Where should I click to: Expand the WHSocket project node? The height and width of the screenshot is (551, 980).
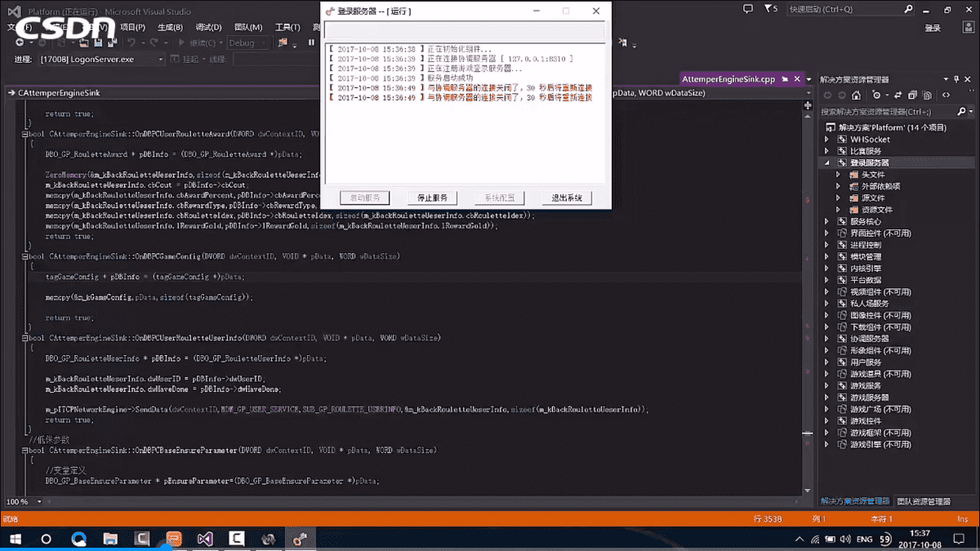tap(826, 140)
